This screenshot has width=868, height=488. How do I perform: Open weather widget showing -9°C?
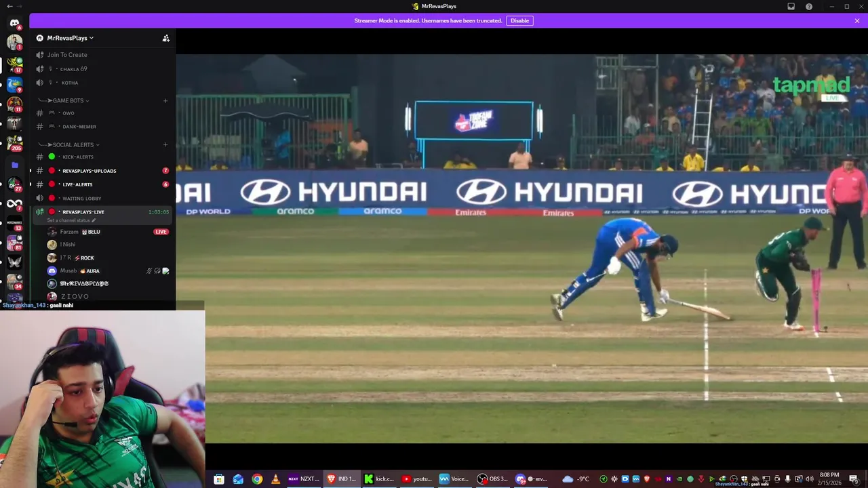pyautogui.click(x=576, y=479)
